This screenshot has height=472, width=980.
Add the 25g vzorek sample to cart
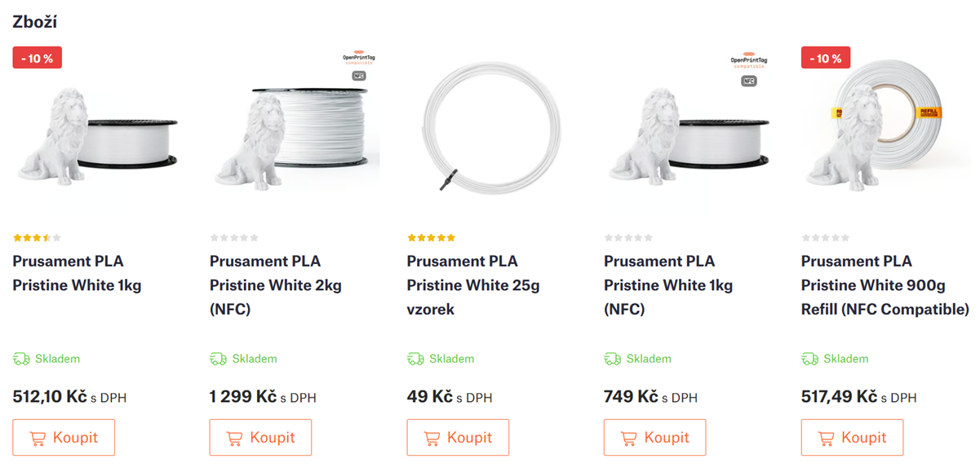click(x=458, y=438)
